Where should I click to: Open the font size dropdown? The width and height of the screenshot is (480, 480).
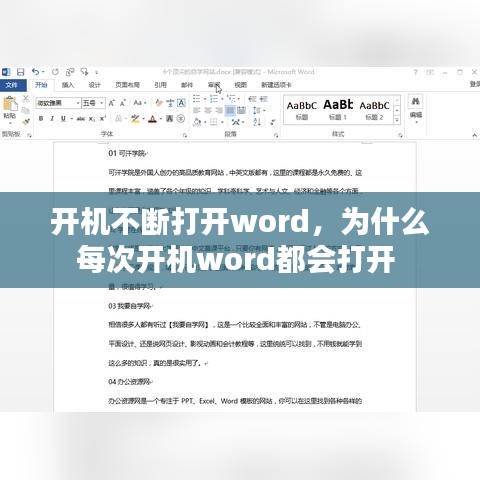(102, 103)
